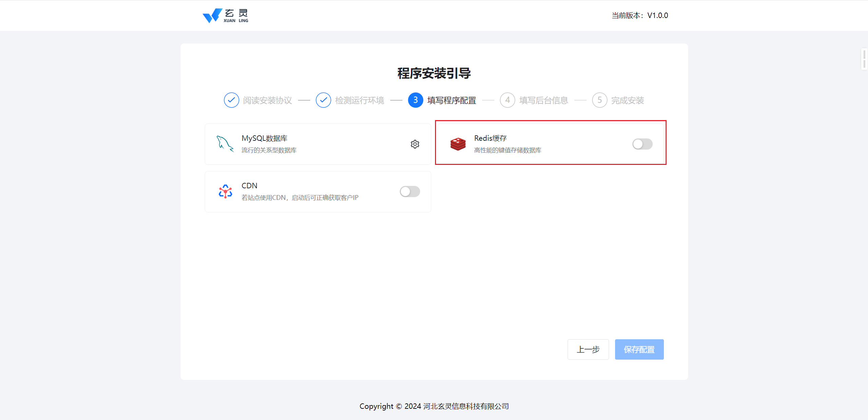
Task: Click the scrollbar handle at right edge
Action: [864, 59]
